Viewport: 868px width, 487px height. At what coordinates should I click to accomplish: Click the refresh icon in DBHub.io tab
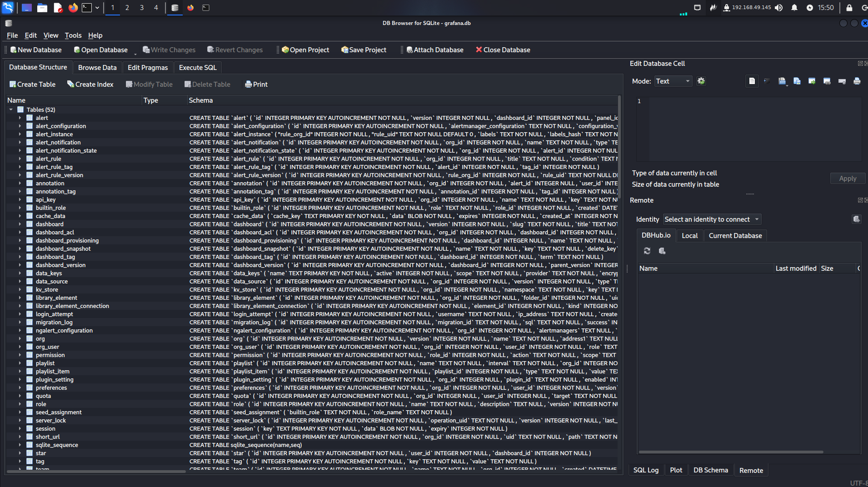click(x=647, y=251)
